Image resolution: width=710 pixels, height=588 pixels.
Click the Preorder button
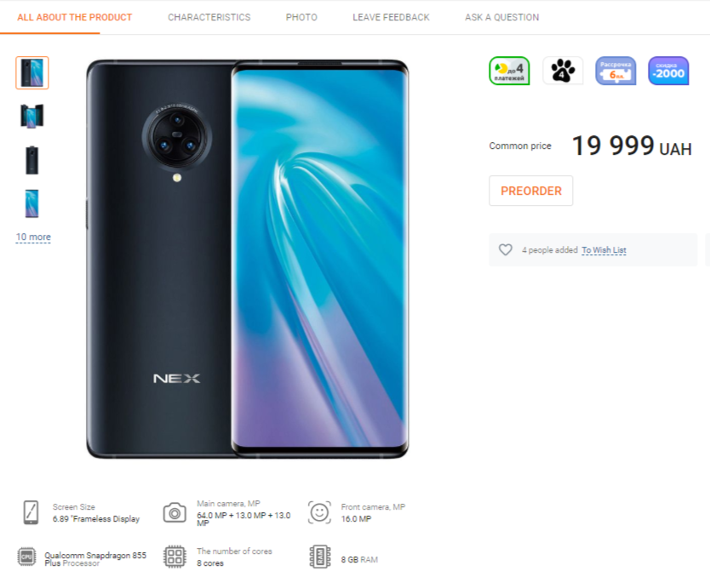(x=531, y=191)
